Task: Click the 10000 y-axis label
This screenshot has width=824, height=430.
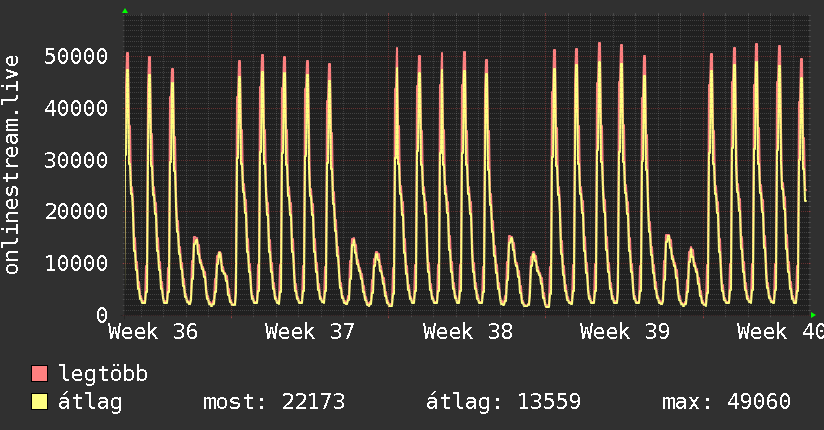Action: click(x=76, y=263)
